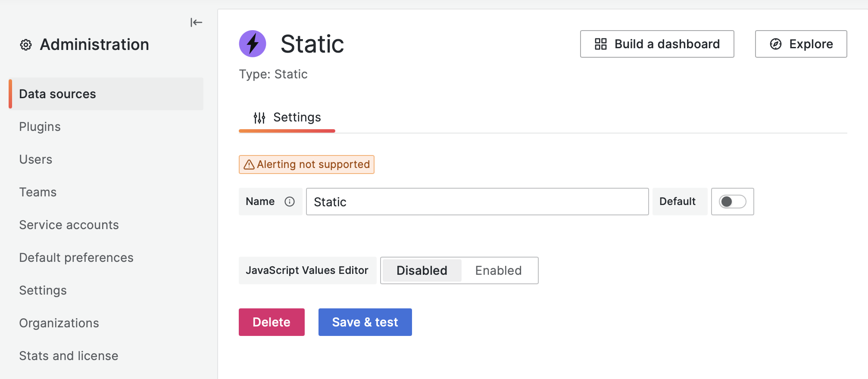Collapse the sidebar with the dock arrow icon
This screenshot has height=379, width=868.
point(196,22)
